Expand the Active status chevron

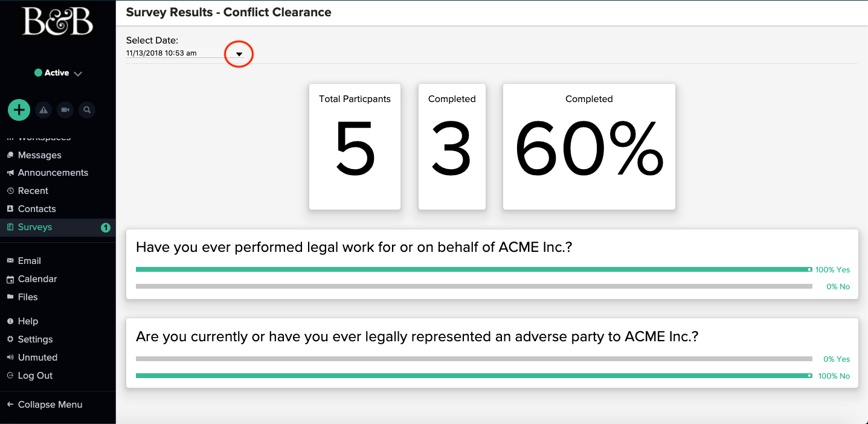(x=78, y=73)
